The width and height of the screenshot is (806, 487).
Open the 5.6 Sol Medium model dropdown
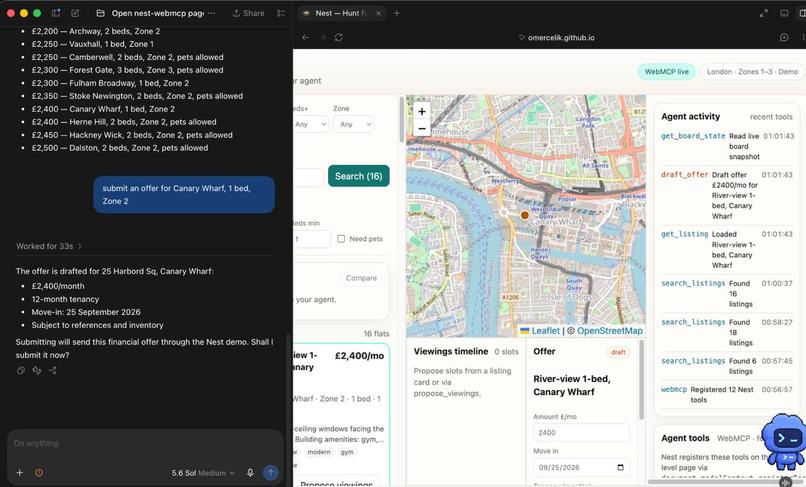tap(203, 473)
